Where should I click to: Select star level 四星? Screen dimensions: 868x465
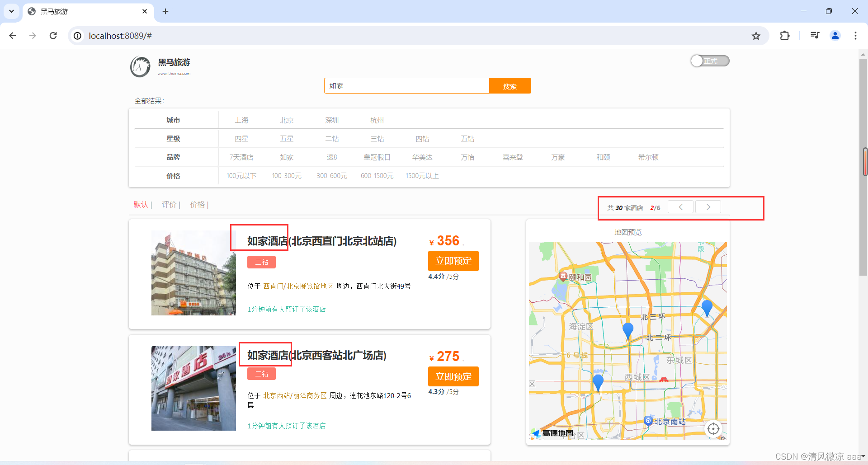(241, 139)
